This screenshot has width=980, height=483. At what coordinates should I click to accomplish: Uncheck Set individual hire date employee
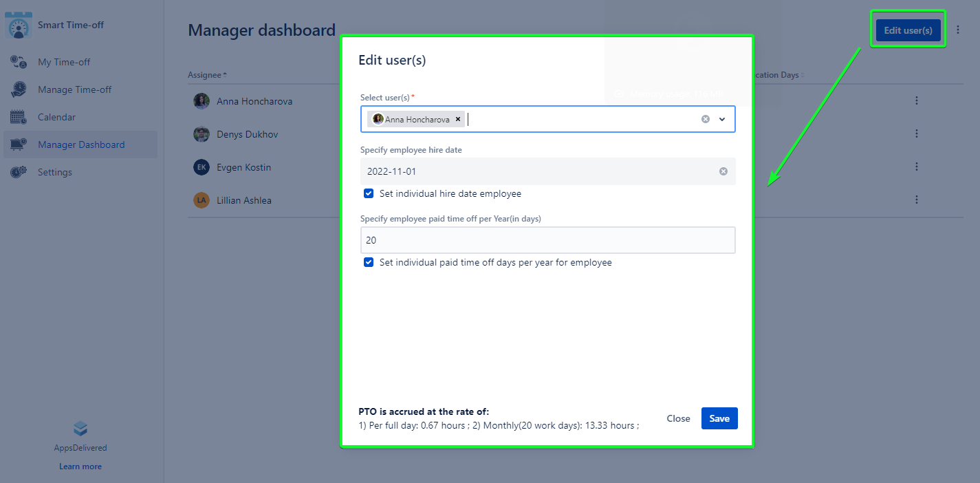tap(369, 194)
